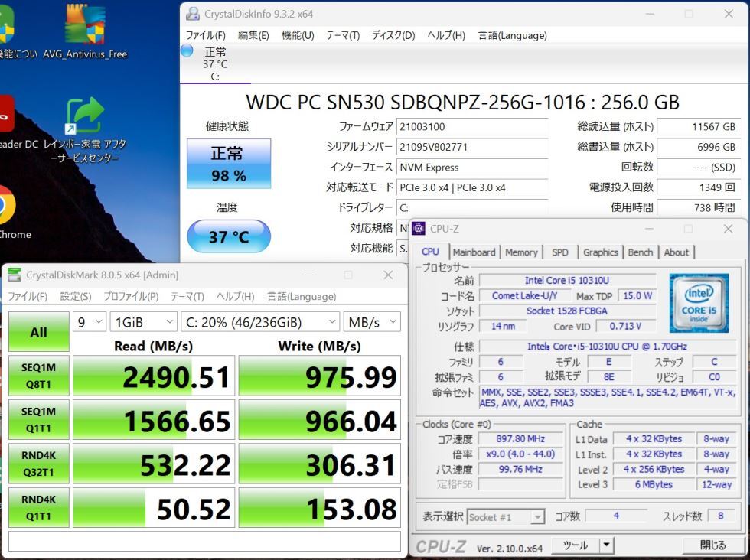Open ヘルプ(H) menu in CrystalDiskMark
Screen dimensions: 750x560
pos(236,297)
